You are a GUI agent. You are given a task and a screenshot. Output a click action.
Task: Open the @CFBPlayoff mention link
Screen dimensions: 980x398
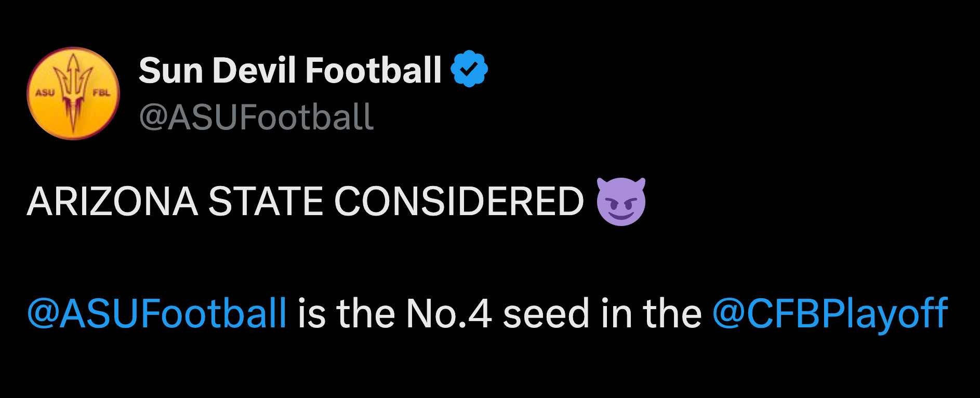pyautogui.click(x=830, y=314)
